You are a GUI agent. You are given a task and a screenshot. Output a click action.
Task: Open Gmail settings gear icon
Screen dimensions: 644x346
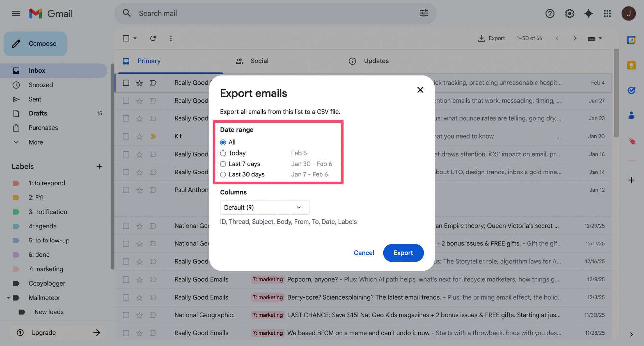click(569, 13)
